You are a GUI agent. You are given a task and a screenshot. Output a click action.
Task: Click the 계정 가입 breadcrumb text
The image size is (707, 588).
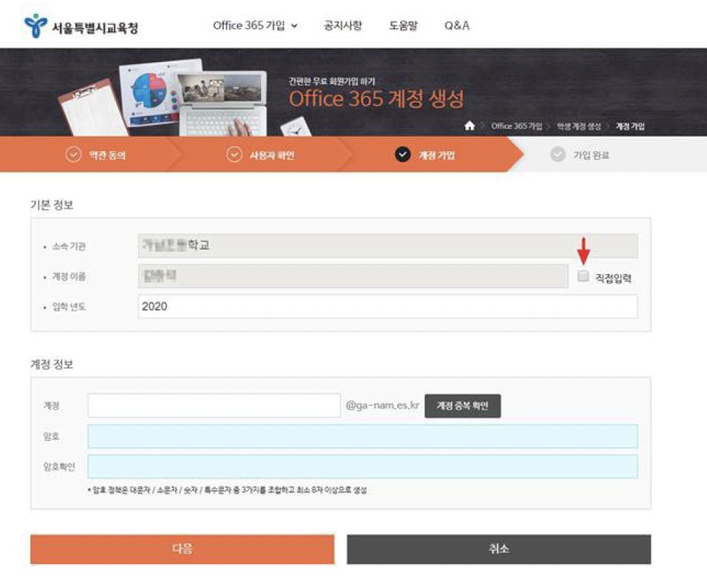click(630, 126)
